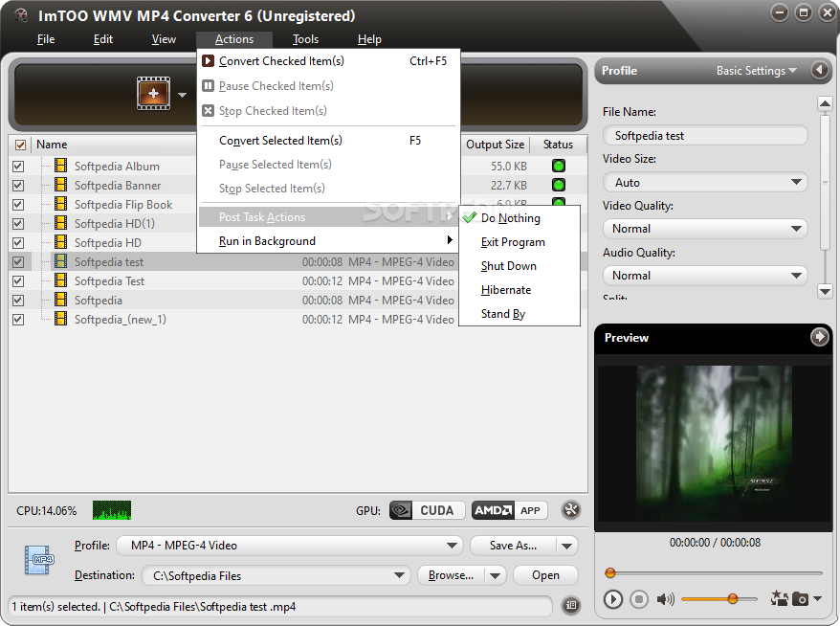Mute the preview speaker icon
This screenshot has width=840, height=626.
[665, 598]
